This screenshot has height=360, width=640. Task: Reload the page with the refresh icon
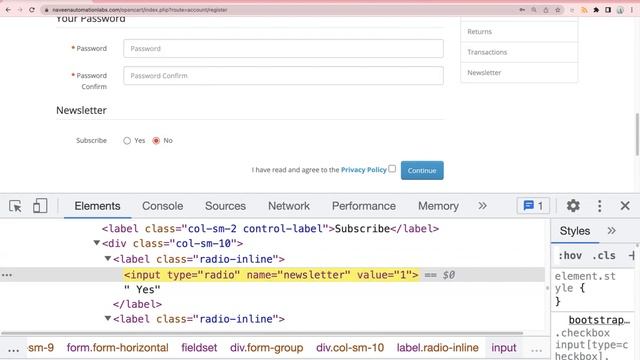pos(32,9)
